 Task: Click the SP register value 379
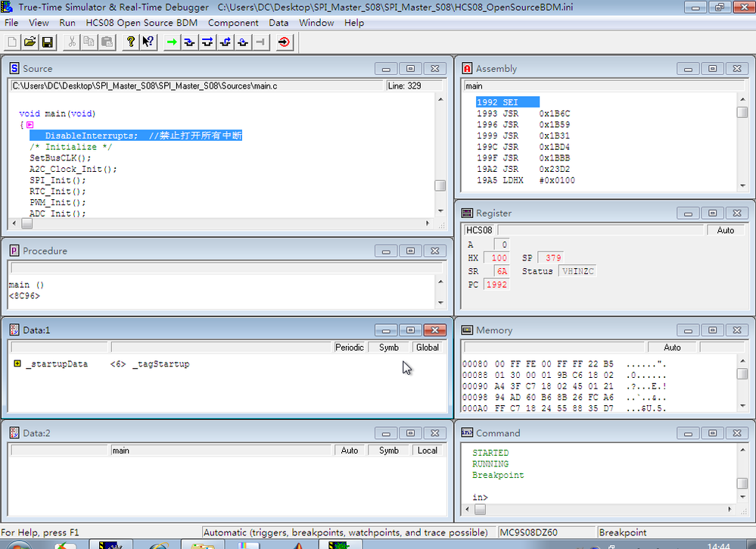[x=551, y=258]
